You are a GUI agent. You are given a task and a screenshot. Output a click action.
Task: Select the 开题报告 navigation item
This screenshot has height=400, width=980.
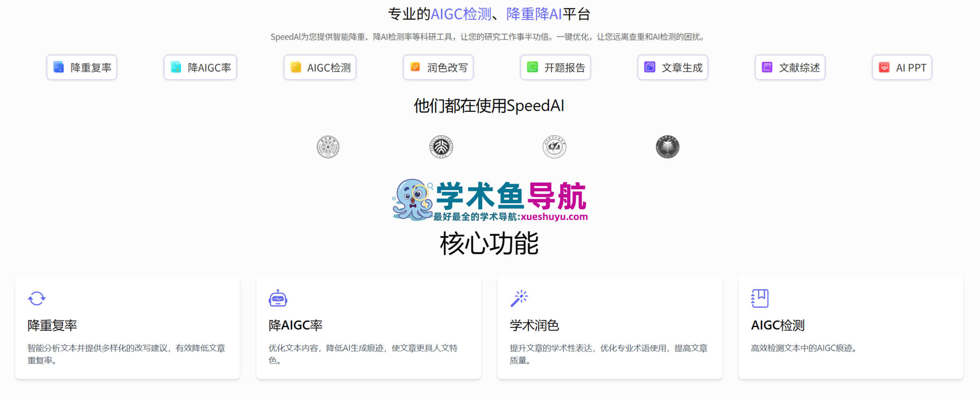pyautogui.click(x=555, y=67)
